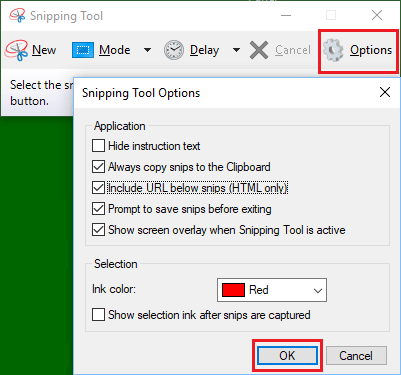The image size is (401, 375).
Task: Click the New snip scissors icon
Action: tap(16, 50)
